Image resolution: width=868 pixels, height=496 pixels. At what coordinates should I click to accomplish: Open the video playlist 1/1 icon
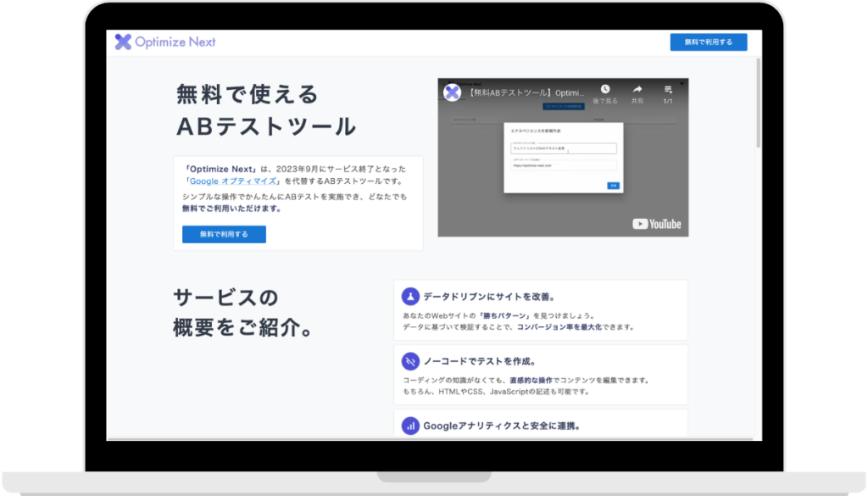point(668,89)
